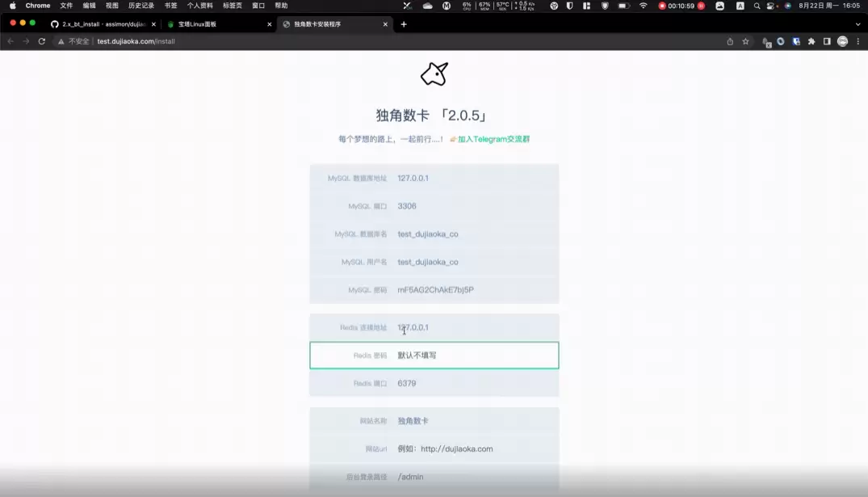Focus the address bar URL
The height and width of the screenshot is (497, 868).
(136, 41)
